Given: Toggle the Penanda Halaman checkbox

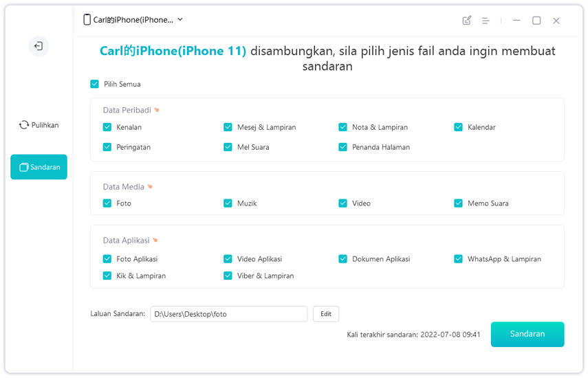Looking at the screenshot, I should 342,147.
